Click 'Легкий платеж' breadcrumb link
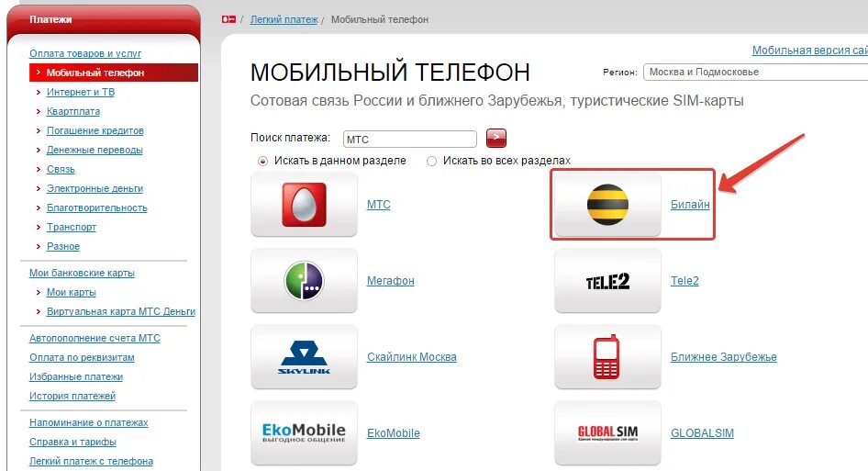The width and height of the screenshot is (868, 471). (284, 19)
